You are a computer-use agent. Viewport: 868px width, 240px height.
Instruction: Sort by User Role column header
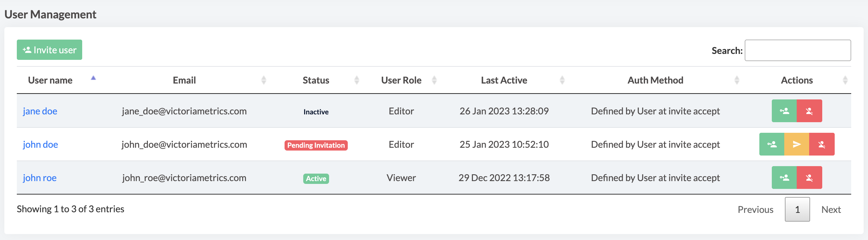[401, 80]
